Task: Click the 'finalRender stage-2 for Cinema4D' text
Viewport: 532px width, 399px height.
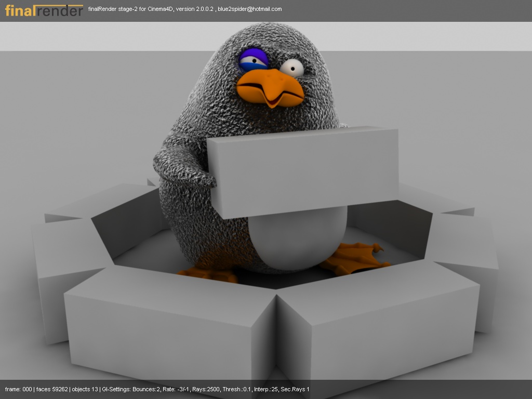Action: coord(130,9)
